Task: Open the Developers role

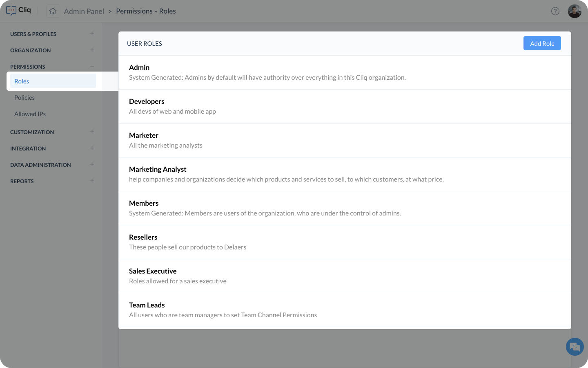Action: 147,101
